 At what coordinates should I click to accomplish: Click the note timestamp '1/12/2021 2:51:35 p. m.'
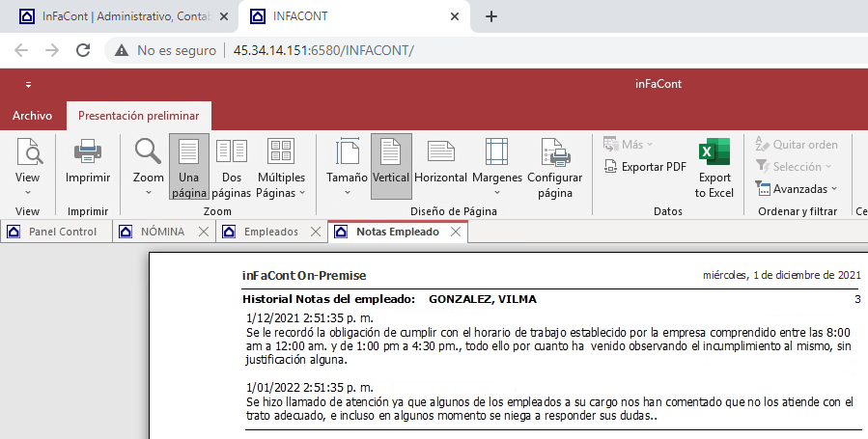coord(309,318)
